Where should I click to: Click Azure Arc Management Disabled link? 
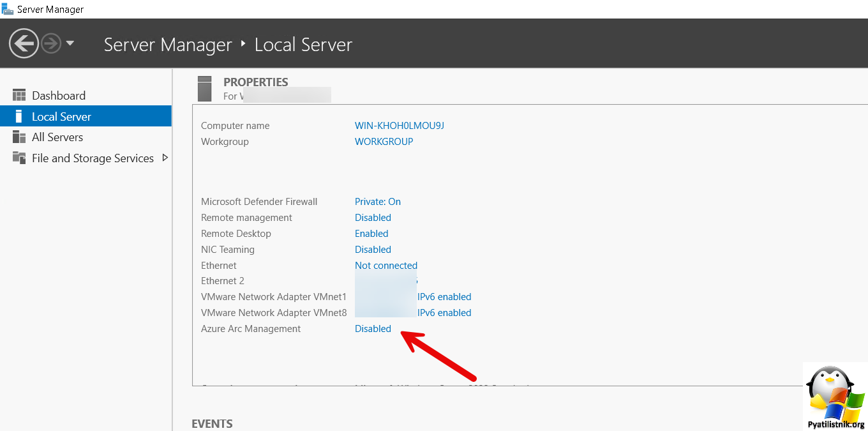(x=373, y=329)
